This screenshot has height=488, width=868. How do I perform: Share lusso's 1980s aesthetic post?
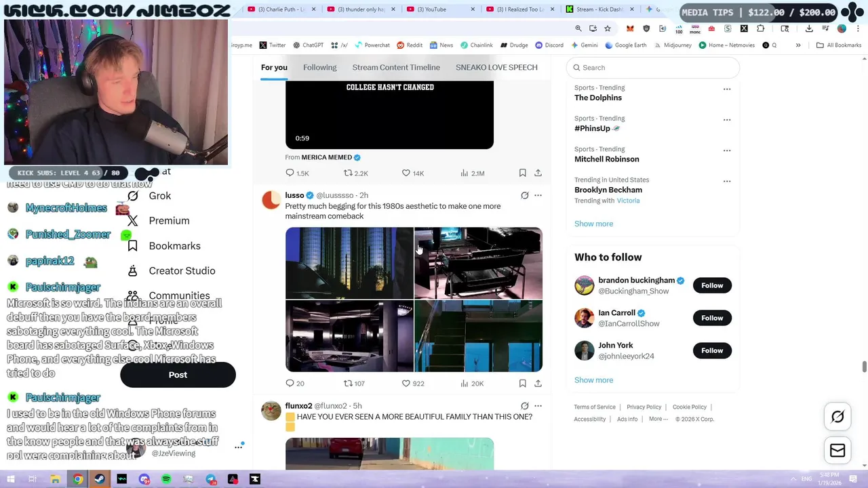[x=538, y=384]
